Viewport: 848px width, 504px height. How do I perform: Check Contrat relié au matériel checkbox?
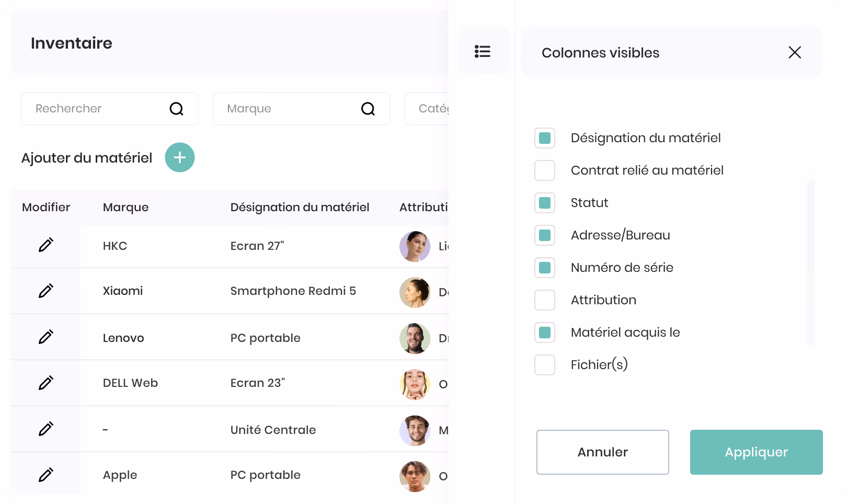pyautogui.click(x=545, y=170)
